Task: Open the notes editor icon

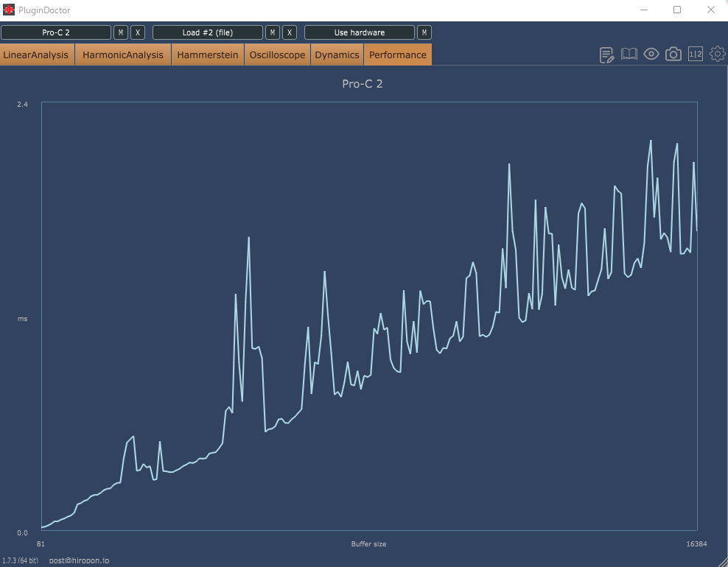Action: coord(607,54)
